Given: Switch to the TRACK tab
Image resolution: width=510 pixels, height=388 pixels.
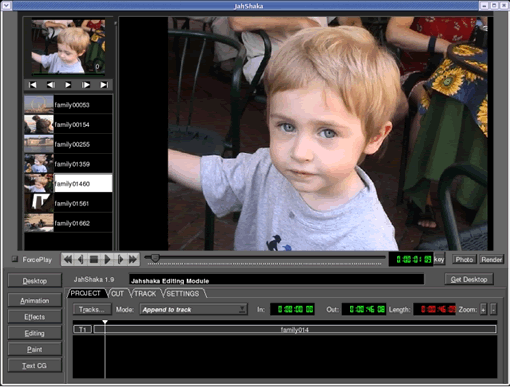Looking at the screenshot, I should (145, 293).
